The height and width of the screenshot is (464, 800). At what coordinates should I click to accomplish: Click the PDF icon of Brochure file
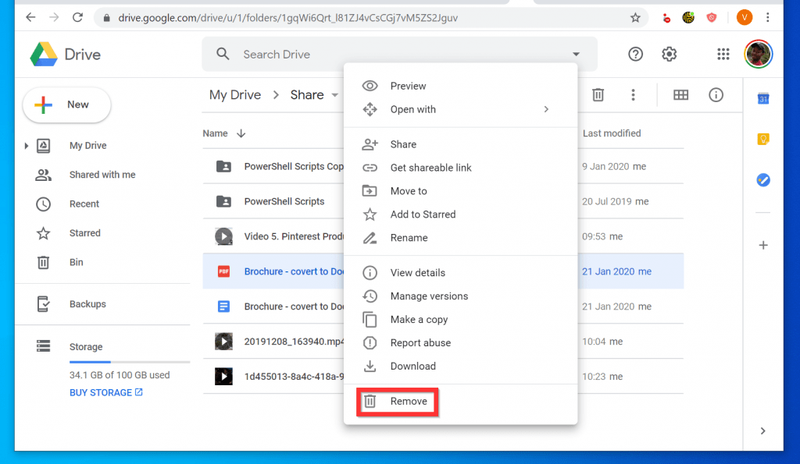point(223,272)
